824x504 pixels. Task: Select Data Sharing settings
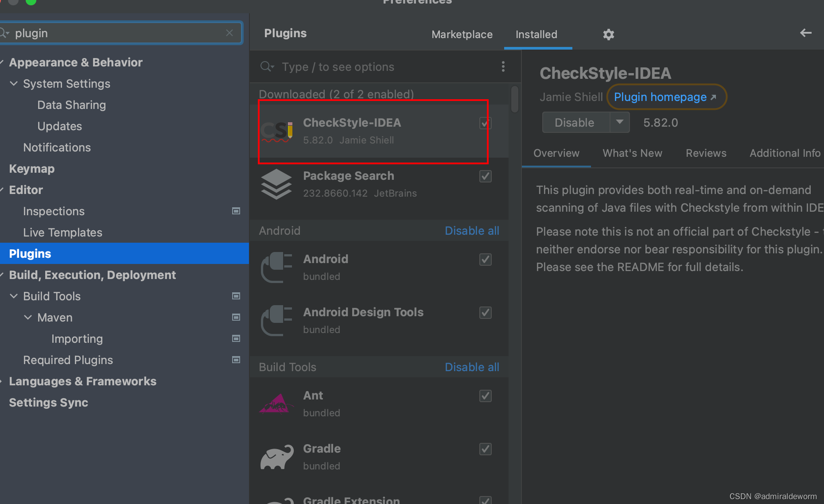coord(72,105)
